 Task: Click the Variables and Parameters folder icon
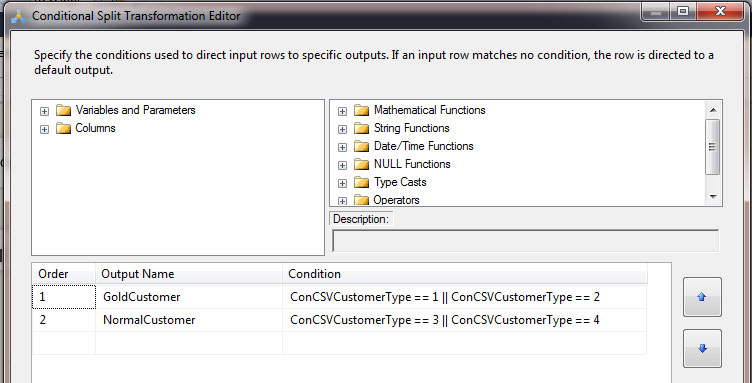point(63,111)
